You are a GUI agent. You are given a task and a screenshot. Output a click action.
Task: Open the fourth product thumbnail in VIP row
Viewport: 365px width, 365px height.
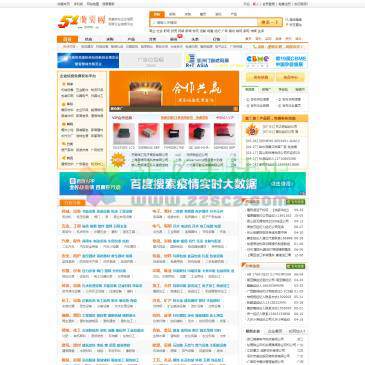click(x=199, y=134)
